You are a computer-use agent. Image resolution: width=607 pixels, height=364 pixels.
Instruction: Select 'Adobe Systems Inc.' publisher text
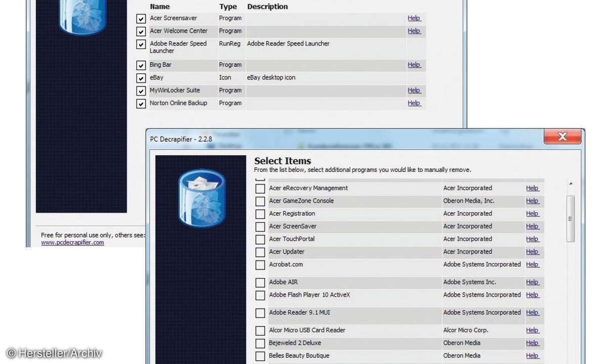(x=469, y=282)
